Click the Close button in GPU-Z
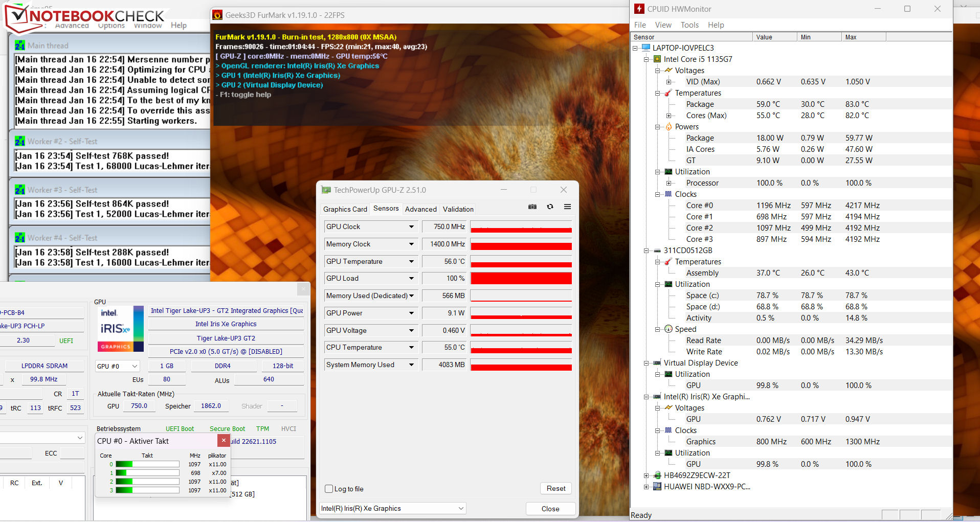980x522 pixels. coord(550,509)
